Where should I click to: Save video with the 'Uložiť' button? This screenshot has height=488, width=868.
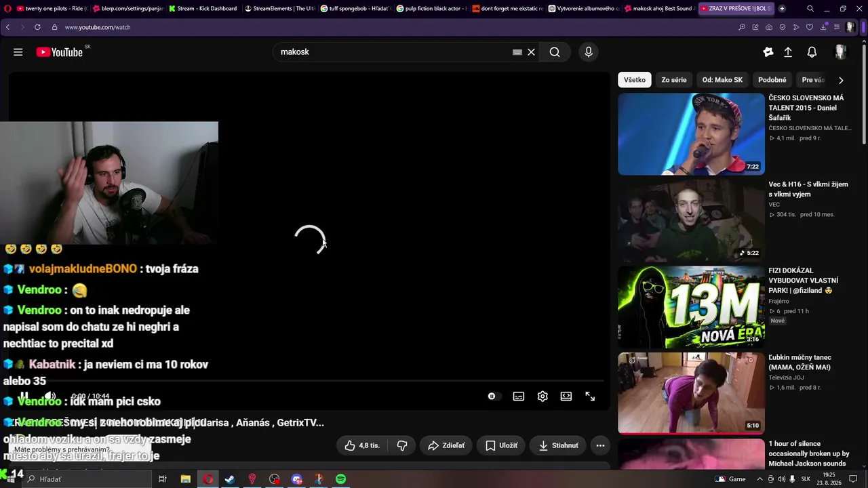click(501, 445)
